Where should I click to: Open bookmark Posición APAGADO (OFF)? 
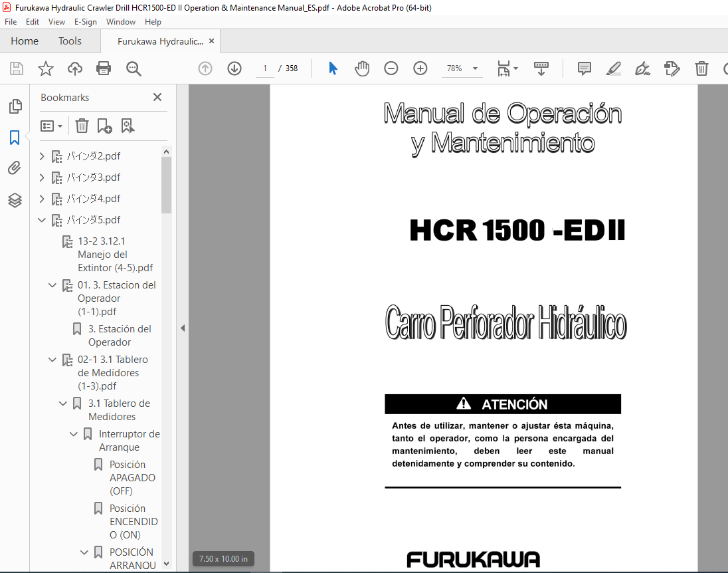(132, 478)
